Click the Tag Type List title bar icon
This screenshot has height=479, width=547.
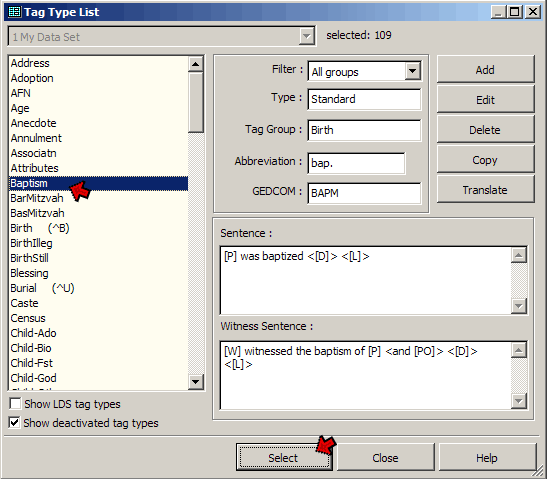(x=14, y=12)
